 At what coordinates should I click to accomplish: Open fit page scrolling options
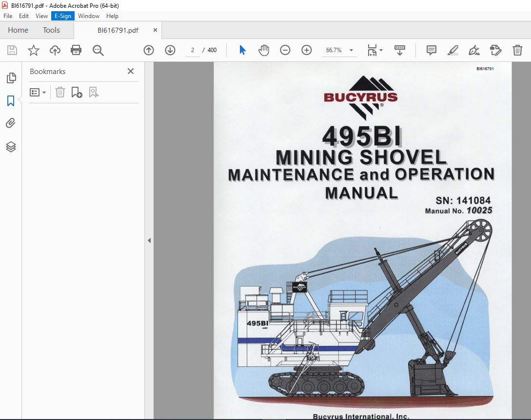pyautogui.click(x=375, y=50)
